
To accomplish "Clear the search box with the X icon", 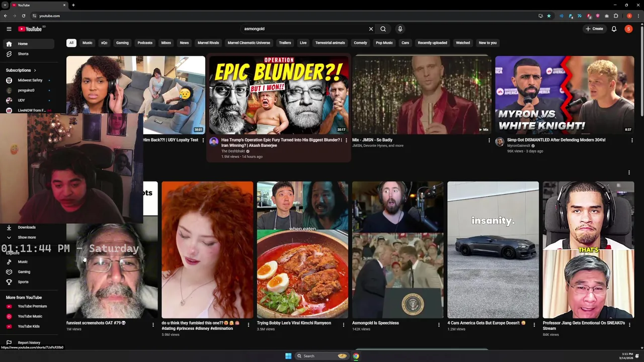I will coord(371,29).
